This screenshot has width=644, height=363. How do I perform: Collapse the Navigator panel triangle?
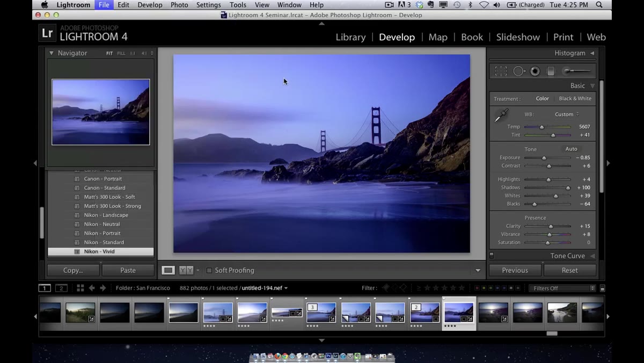[x=52, y=53]
